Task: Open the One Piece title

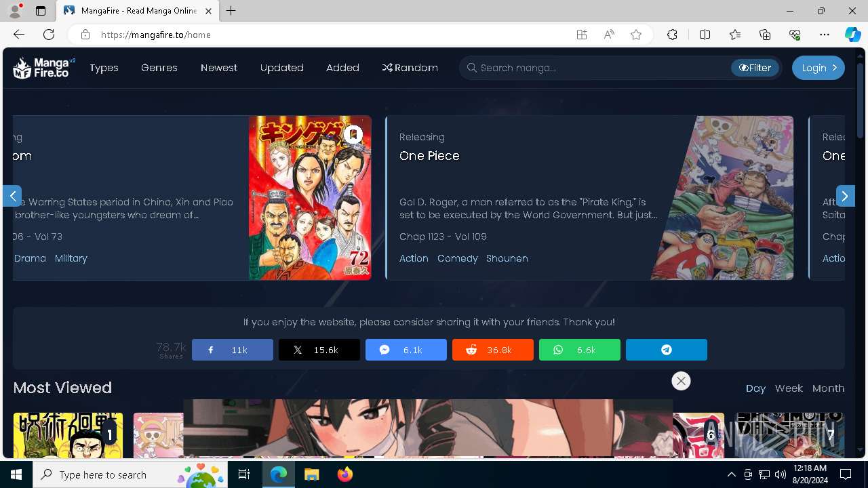Action: click(429, 156)
